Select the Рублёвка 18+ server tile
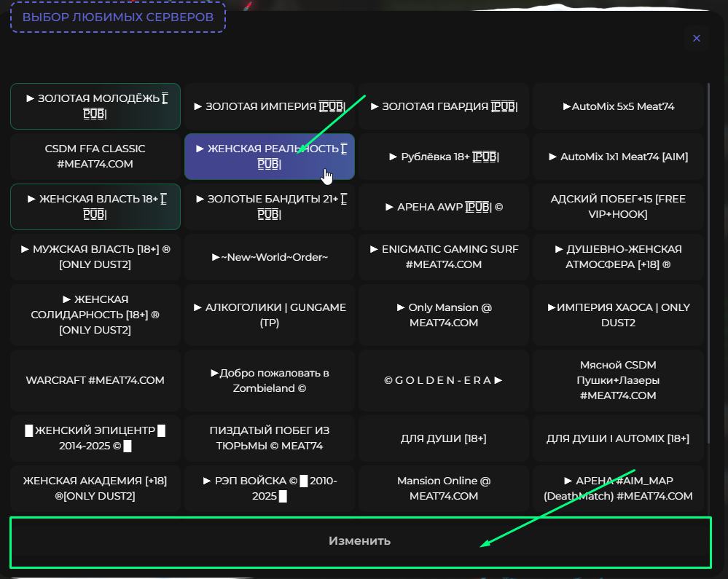Screen dimensions: 728x579 pos(443,157)
